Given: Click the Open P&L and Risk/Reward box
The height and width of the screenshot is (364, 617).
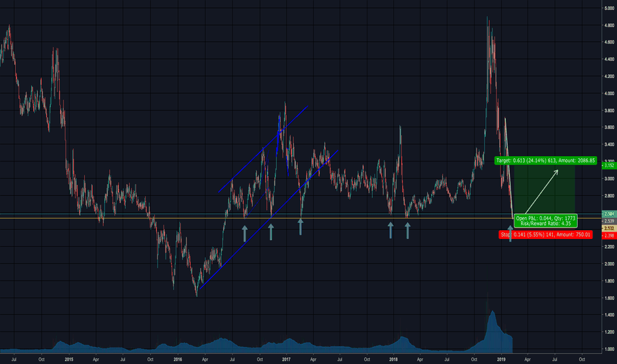Looking at the screenshot, I should 546,221.
